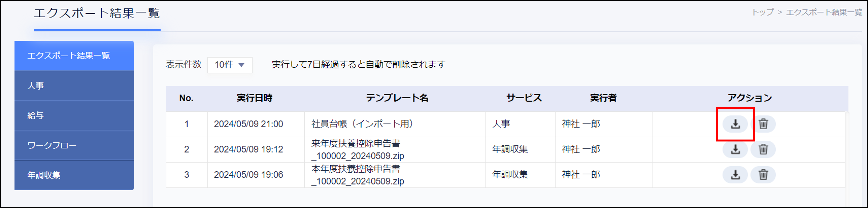The width and height of the screenshot is (868, 208).
Task: Click the dropdown arrow next to 10件
Action: (241, 65)
